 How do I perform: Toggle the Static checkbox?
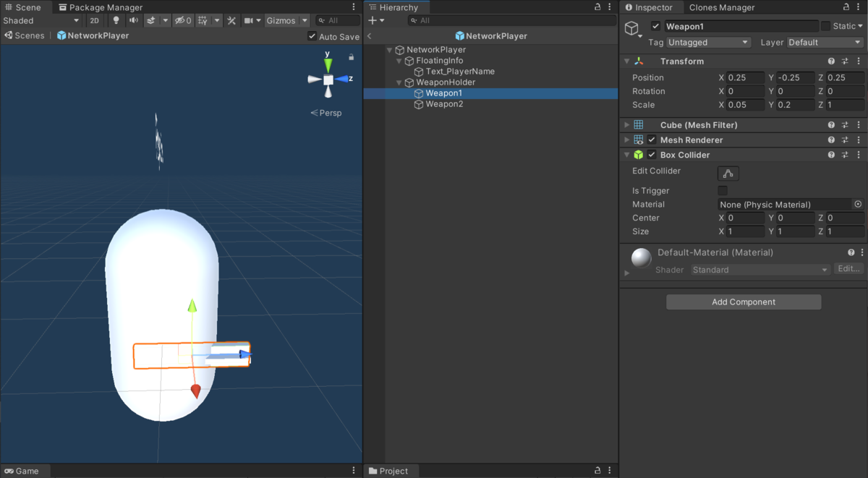click(x=825, y=26)
